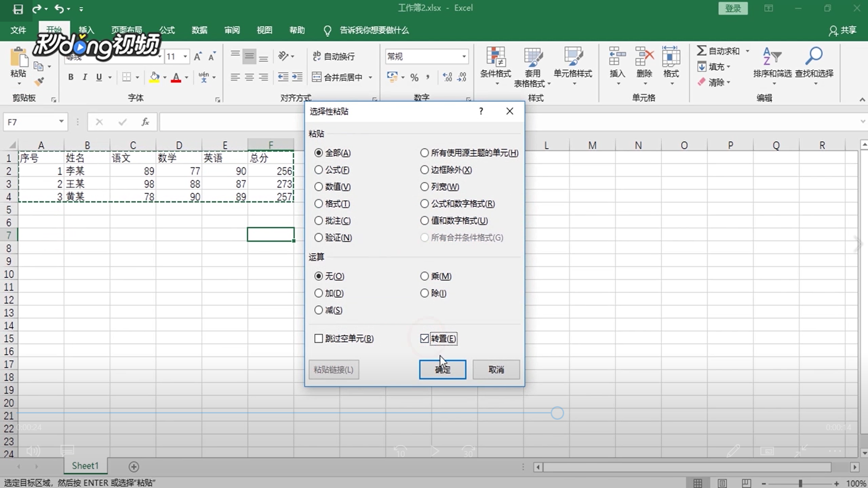This screenshot has width=868, height=488.
Task: Click Cell Styles (单元格样式) icon
Action: pyautogui.click(x=573, y=57)
